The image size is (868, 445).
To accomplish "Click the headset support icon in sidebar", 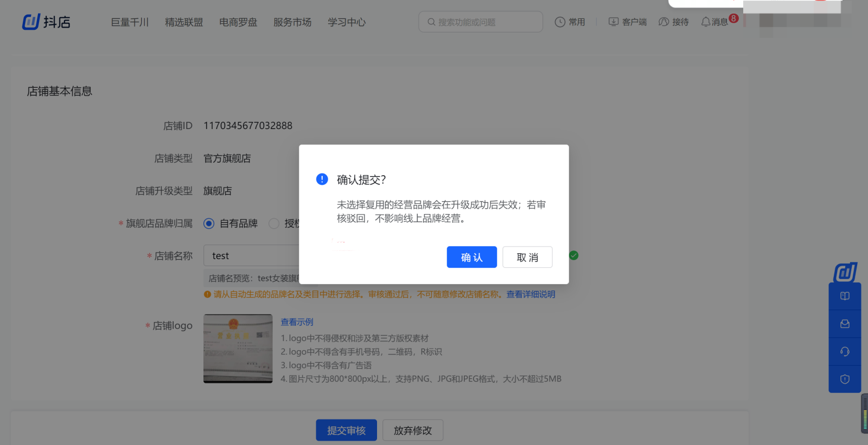I will pos(845,352).
